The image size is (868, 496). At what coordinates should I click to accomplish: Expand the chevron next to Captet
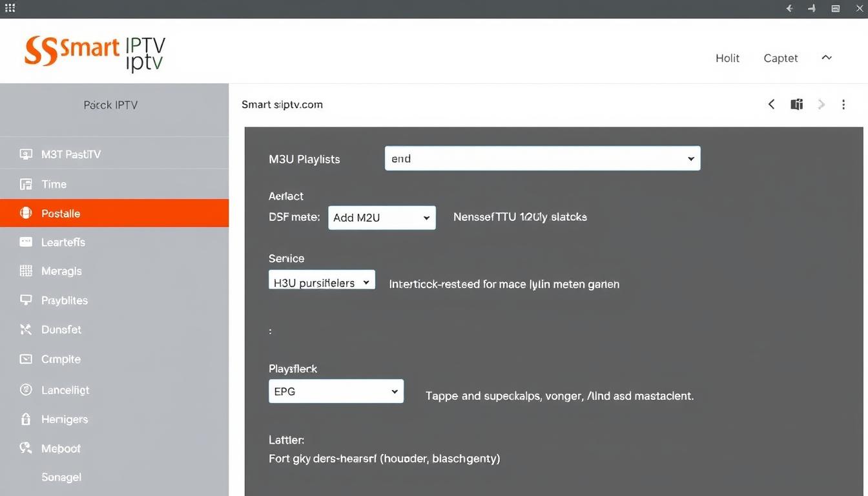(x=827, y=57)
